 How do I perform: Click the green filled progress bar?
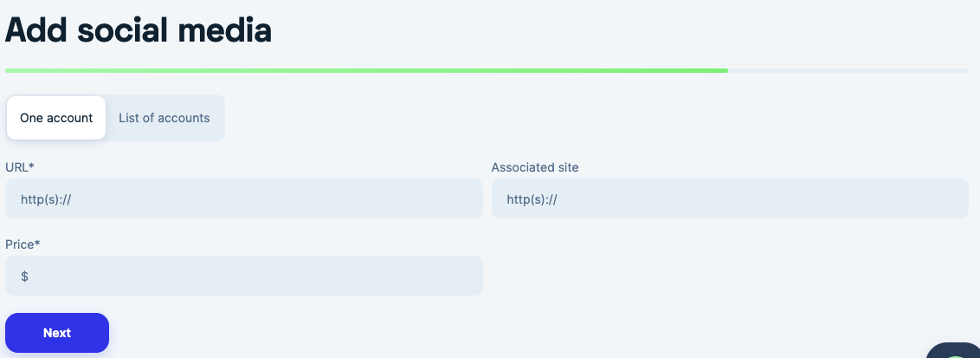[x=366, y=71]
